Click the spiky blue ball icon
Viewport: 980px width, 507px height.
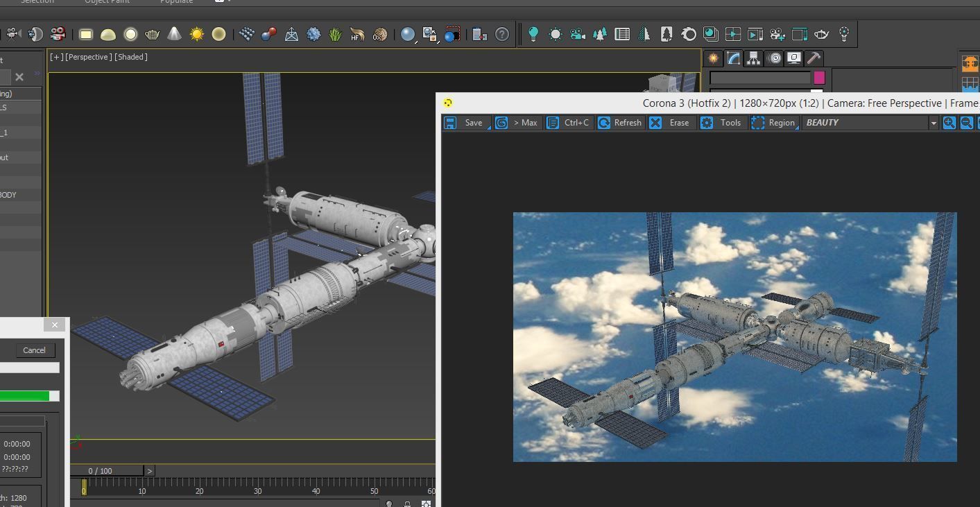[313, 34]
